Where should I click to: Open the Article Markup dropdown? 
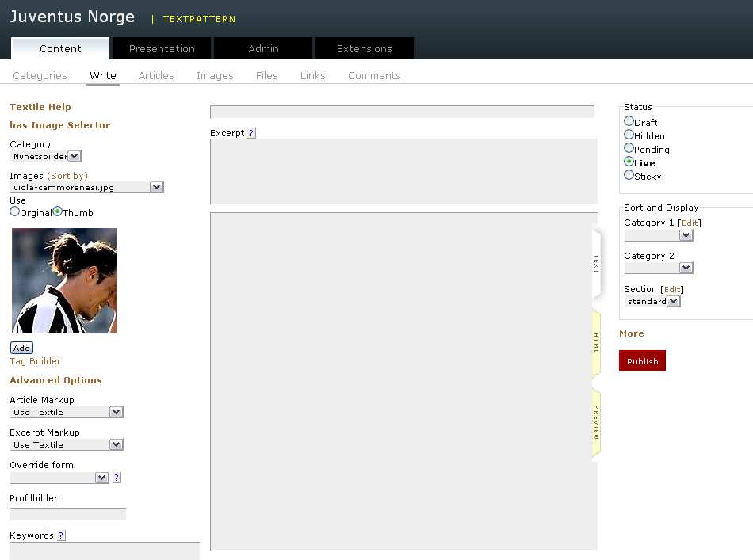(x=67, y=412)
